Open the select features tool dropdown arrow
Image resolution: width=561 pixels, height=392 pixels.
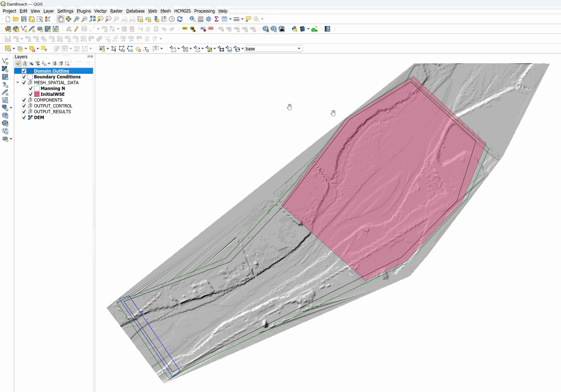point(14,49)
